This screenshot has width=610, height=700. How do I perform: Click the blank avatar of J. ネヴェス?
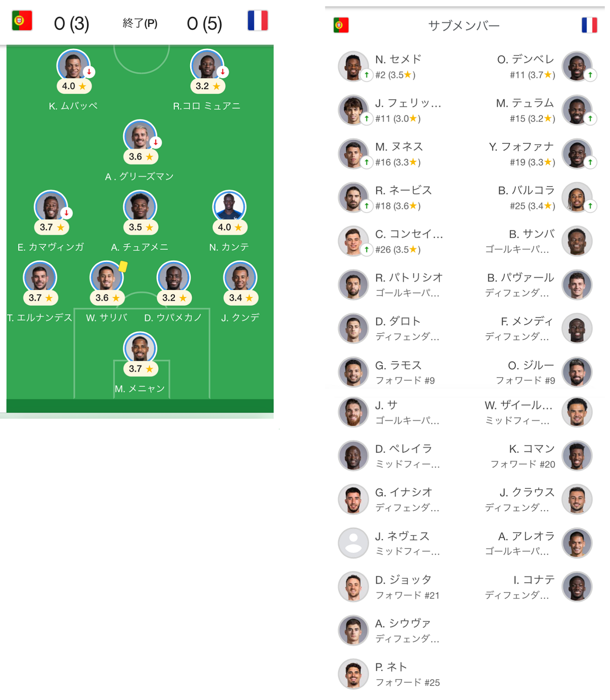click(353, 543)
